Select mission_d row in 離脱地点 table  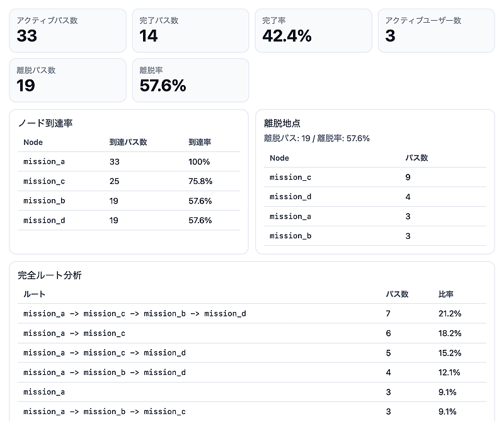coord(375,197)
